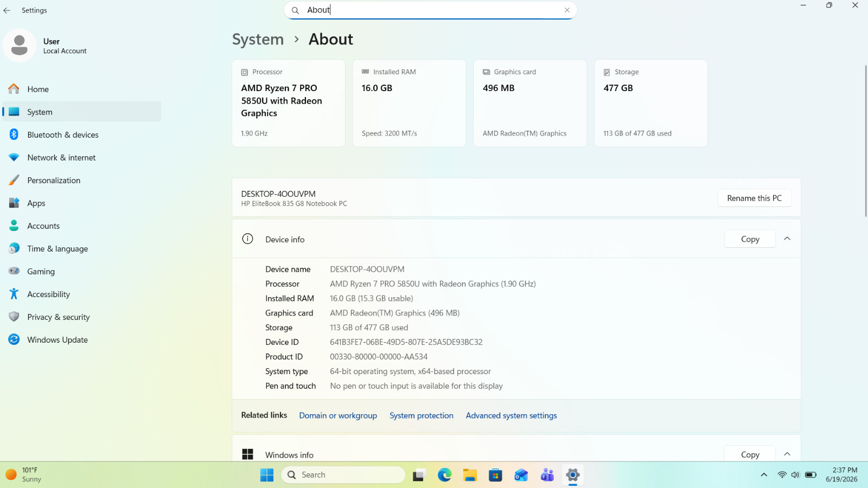Image resolution: width=868 pixels, height=488 pixels.
Task: Click the Product ID value text
Action: tap(379, 357)
